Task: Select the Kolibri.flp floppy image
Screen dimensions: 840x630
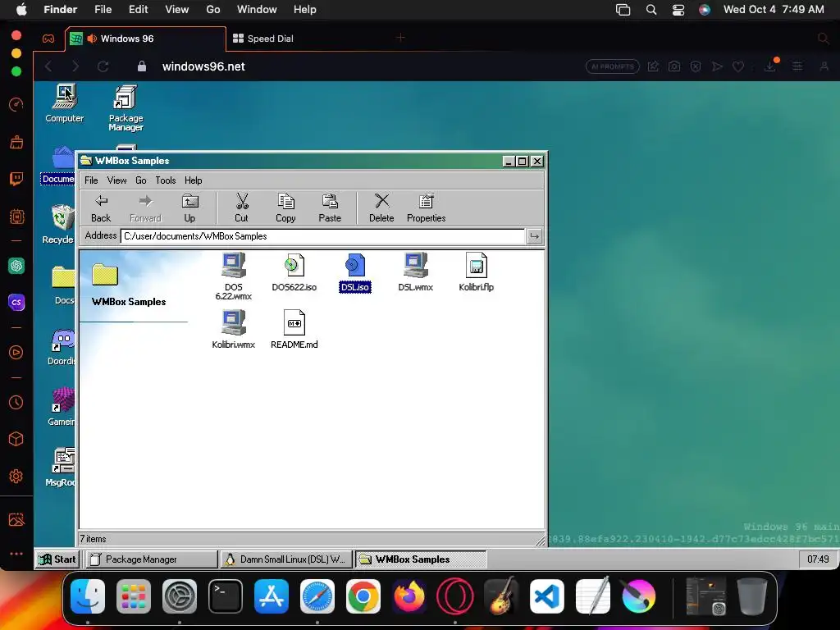Action: (x=477, y=272)
